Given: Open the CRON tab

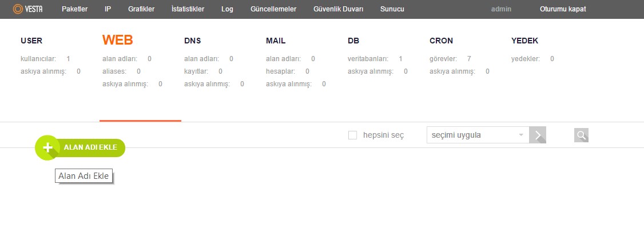Looking at the screenshot, I should pos(441,41).
